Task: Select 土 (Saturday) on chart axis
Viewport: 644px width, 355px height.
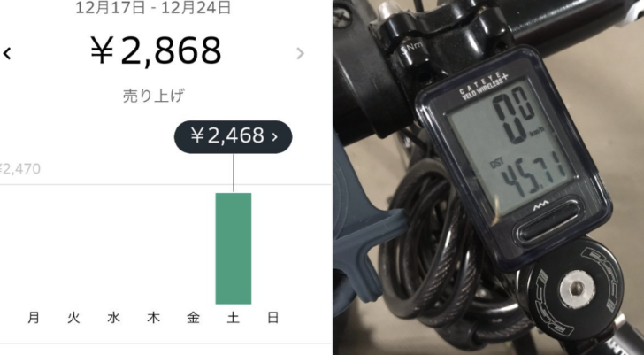Action: [x=233, y=318]
